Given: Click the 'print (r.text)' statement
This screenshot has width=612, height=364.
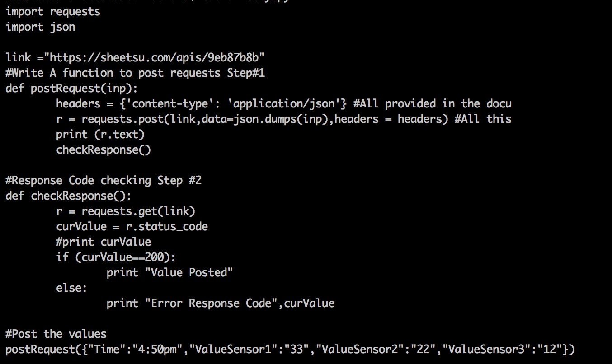Looking at the screenshot, I should [100, 135].
